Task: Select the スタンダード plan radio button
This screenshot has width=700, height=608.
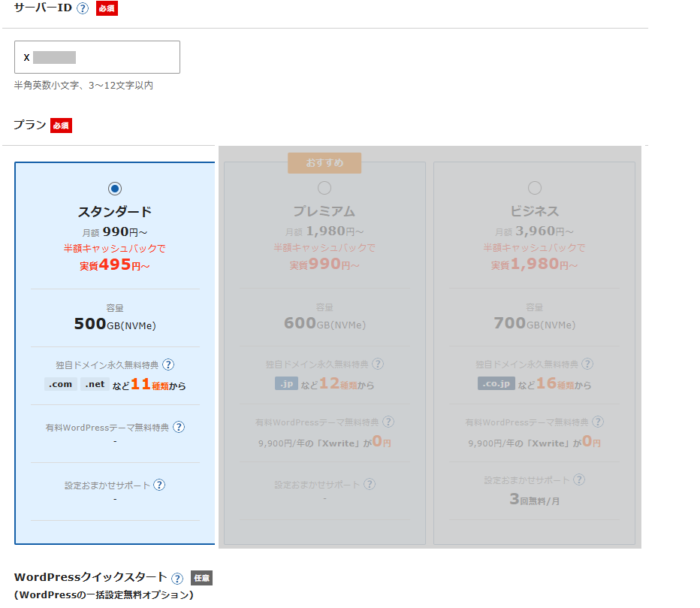Action: [x=115, y=188]
